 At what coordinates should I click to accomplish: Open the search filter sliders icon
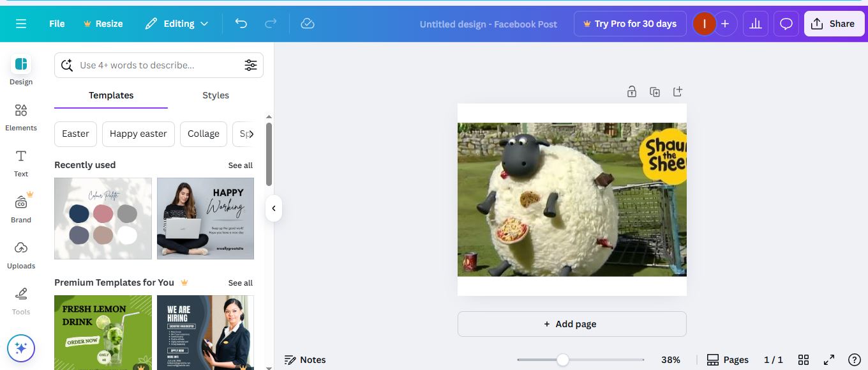click(251, 65)
